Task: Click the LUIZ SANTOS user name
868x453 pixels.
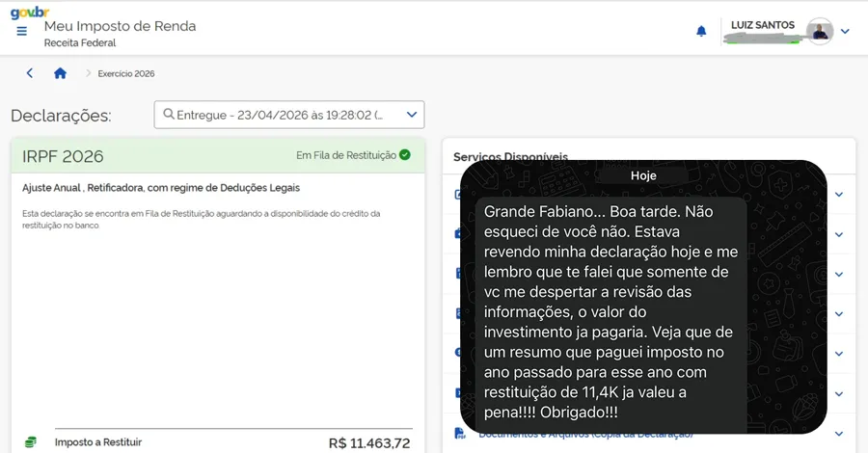Action: [762, 25]
